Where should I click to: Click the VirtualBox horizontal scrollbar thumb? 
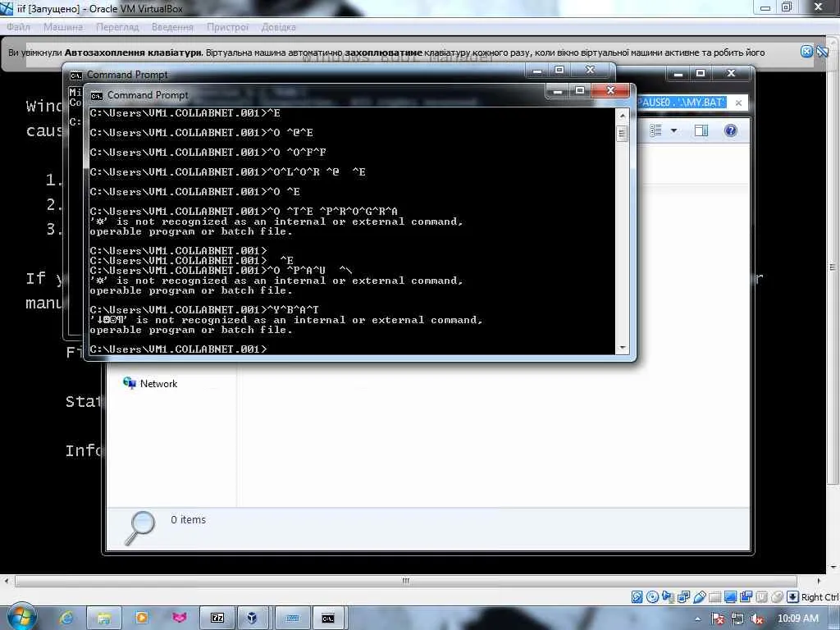pos(405,581)
